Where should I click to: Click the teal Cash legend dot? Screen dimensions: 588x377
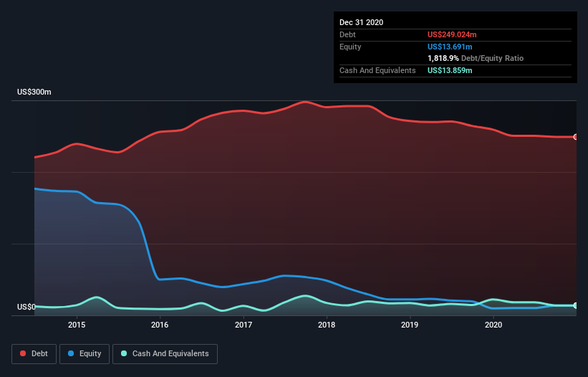pyautogui.click(x=124, y=353)
